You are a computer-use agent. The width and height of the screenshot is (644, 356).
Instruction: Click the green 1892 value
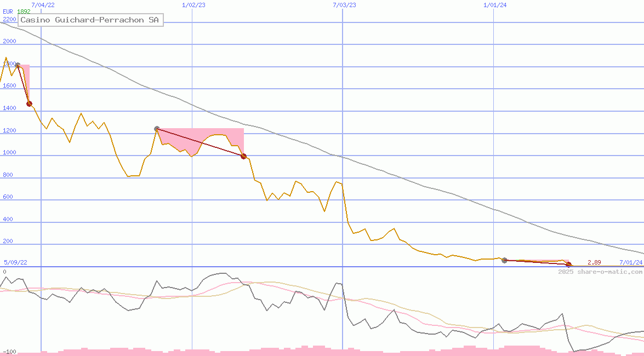[24, 12]
